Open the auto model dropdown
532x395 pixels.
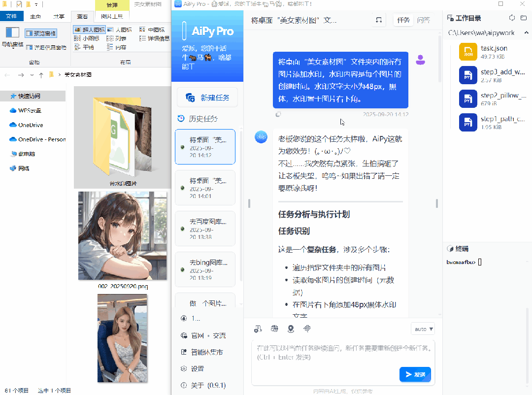tap(422, 329)
